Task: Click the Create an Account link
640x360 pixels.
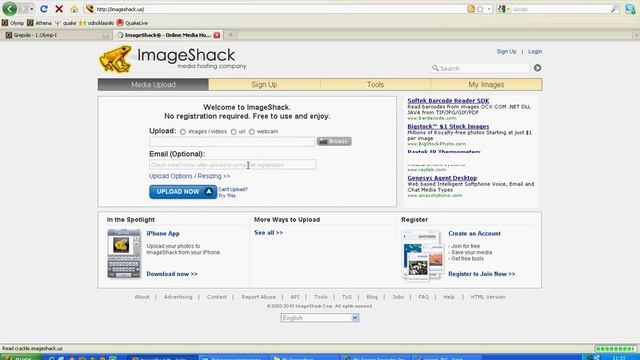Action: pos(474,233)
